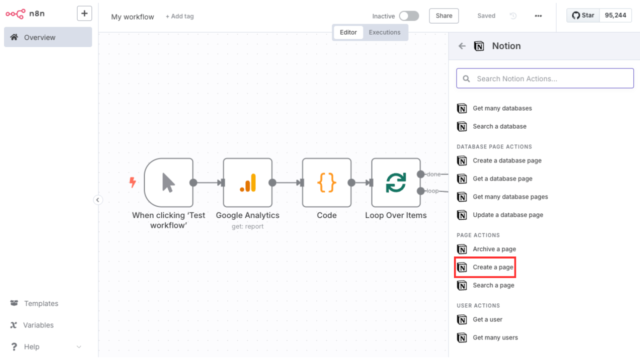The height and width of the screenshot is (360, 640).
Task: Open the workflow history icon
Action: [513, 16]
